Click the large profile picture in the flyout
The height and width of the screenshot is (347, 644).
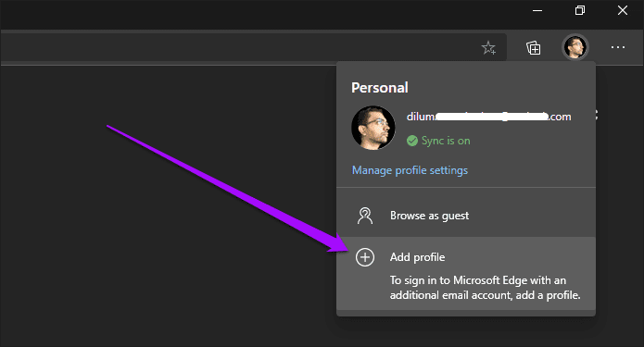(x=373, y=128)
